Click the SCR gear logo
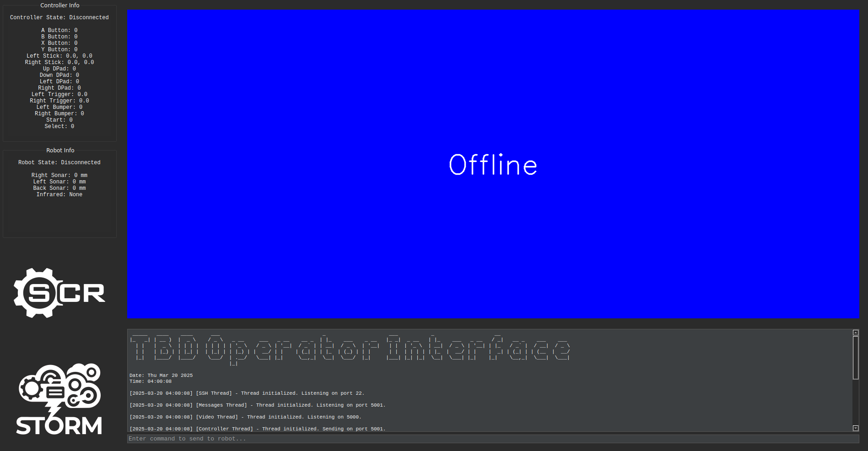 tap(59, 293)
